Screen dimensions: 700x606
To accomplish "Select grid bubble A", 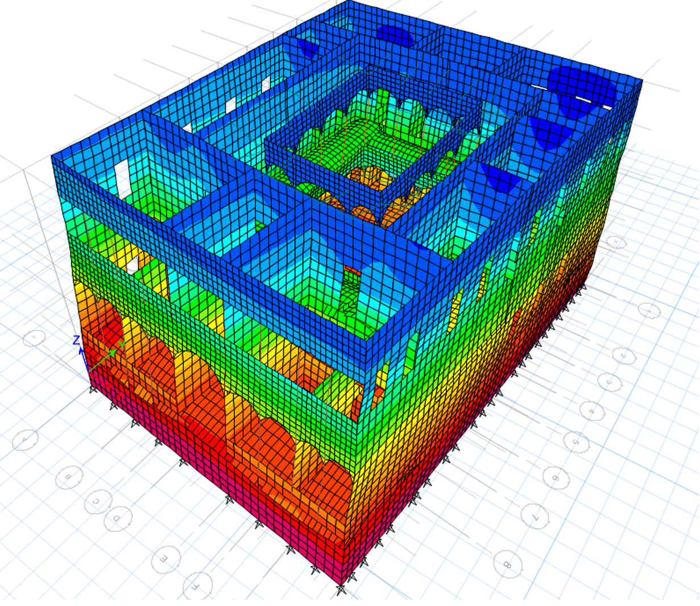I will click(x=25, y=439).
